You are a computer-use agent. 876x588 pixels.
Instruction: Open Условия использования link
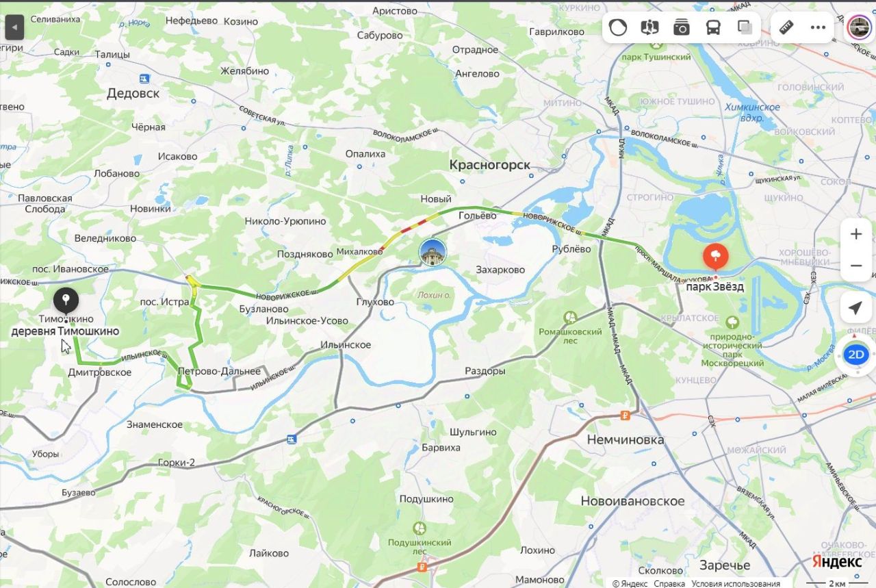(736, 583)
